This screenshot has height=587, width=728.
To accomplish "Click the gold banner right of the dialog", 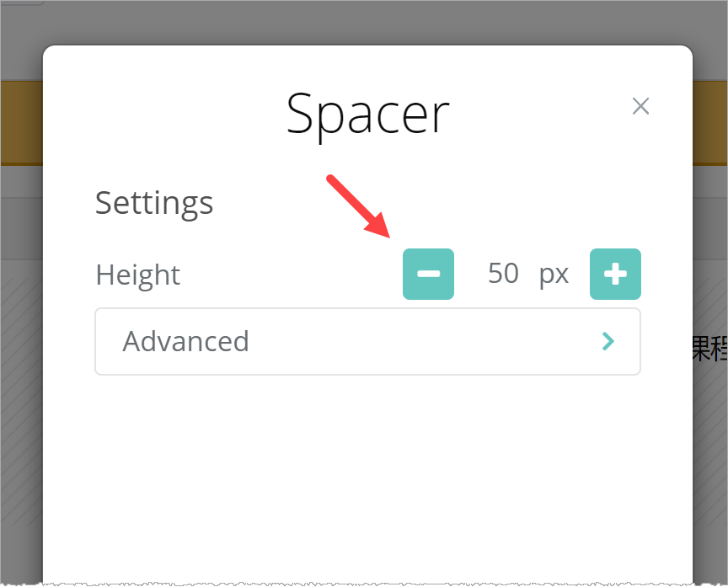I will 710,122.
